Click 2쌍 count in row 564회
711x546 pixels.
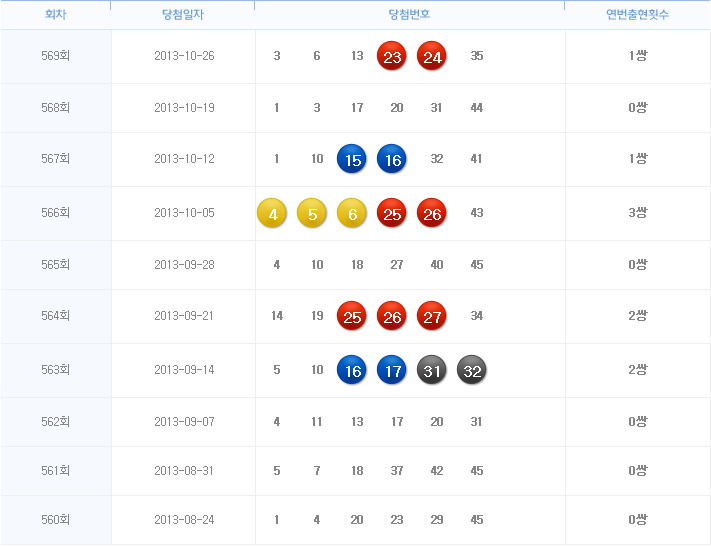pyautogui.click(x=638, y=316)
